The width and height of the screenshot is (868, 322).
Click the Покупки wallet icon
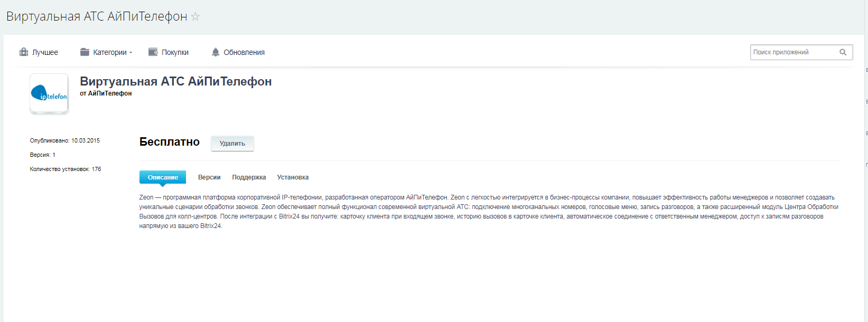tap(153, 52)
